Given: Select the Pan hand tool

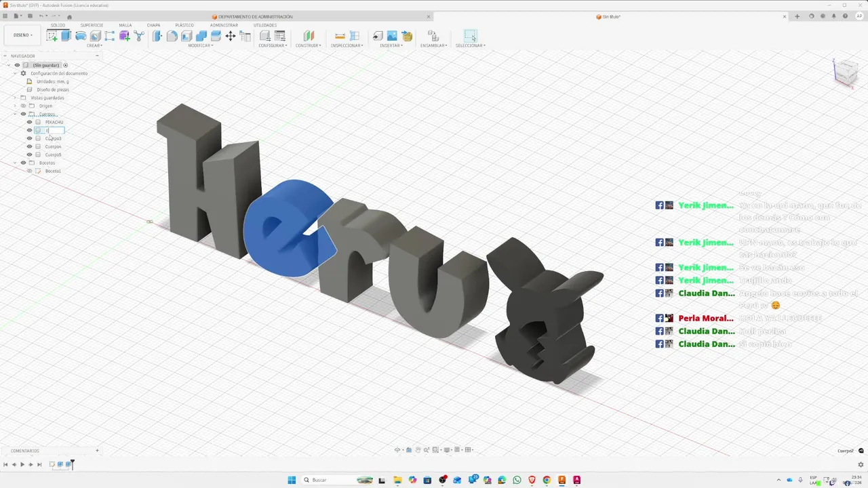Looking at the screenshot, I should coord(418,449).
